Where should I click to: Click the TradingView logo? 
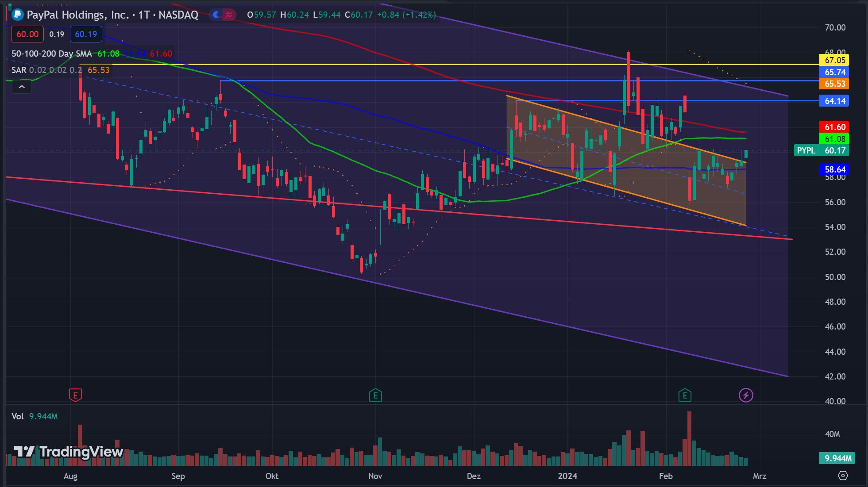[x=68, y=452]
